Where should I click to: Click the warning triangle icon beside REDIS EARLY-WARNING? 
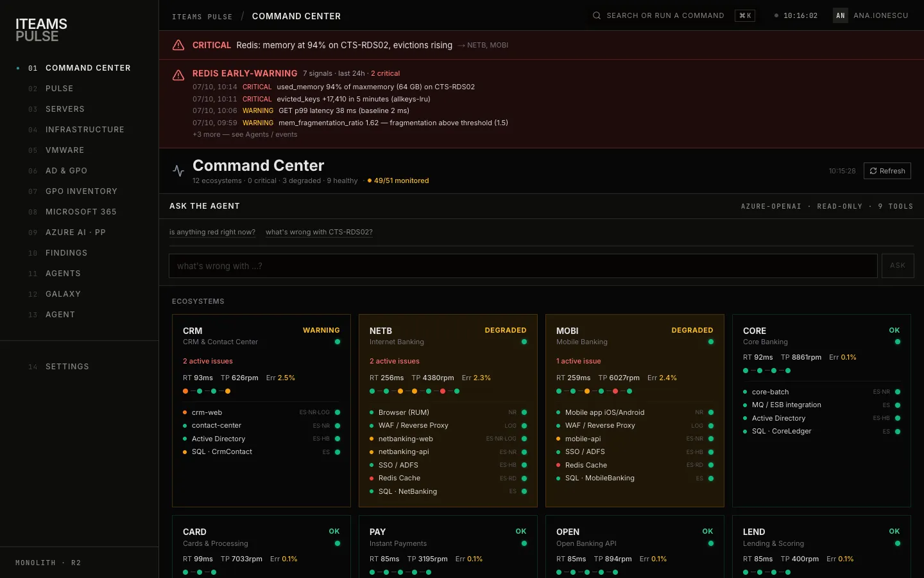pos(178,75)
